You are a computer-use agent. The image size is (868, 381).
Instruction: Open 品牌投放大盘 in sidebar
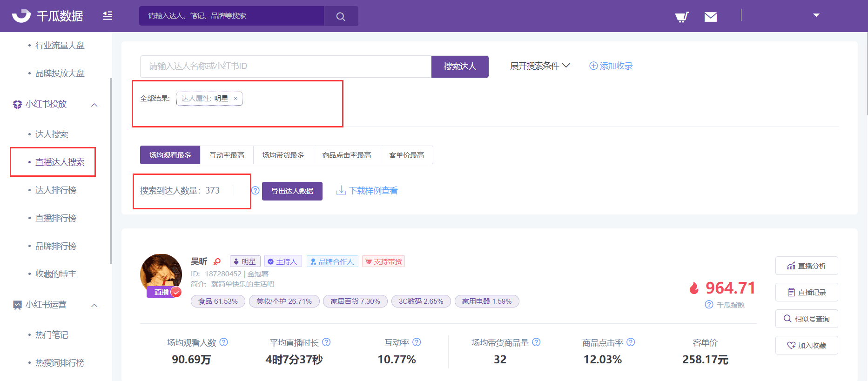pyautogui.click(x=60, y=74)
